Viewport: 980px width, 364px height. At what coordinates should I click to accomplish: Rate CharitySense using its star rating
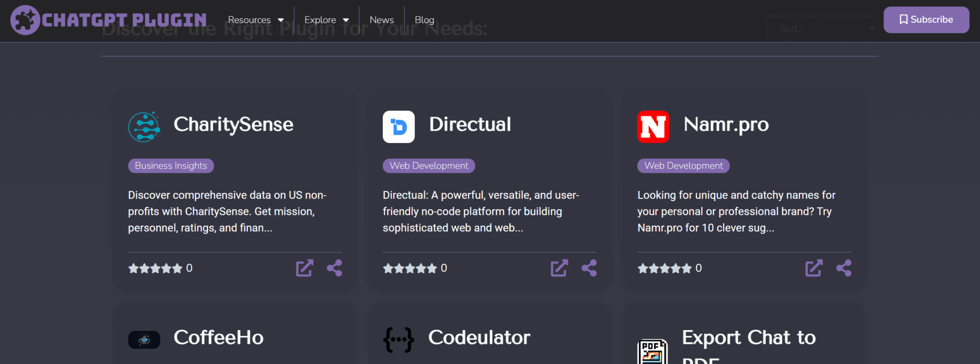[x=155, y=268]
